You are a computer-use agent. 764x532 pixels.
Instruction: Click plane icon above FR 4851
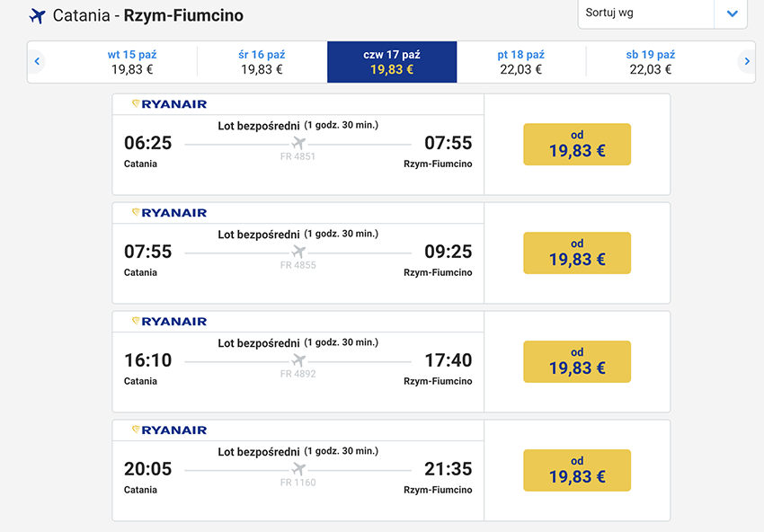[x=298, y=143]
